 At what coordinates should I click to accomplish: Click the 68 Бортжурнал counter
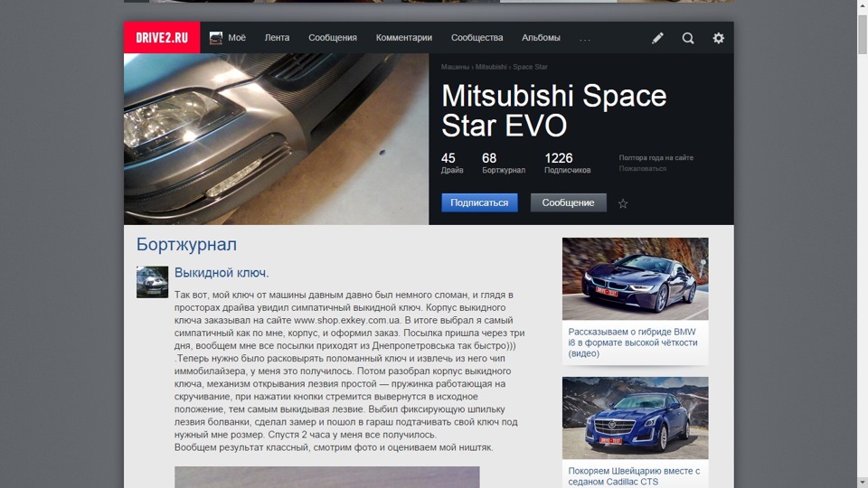coord(504,164)
